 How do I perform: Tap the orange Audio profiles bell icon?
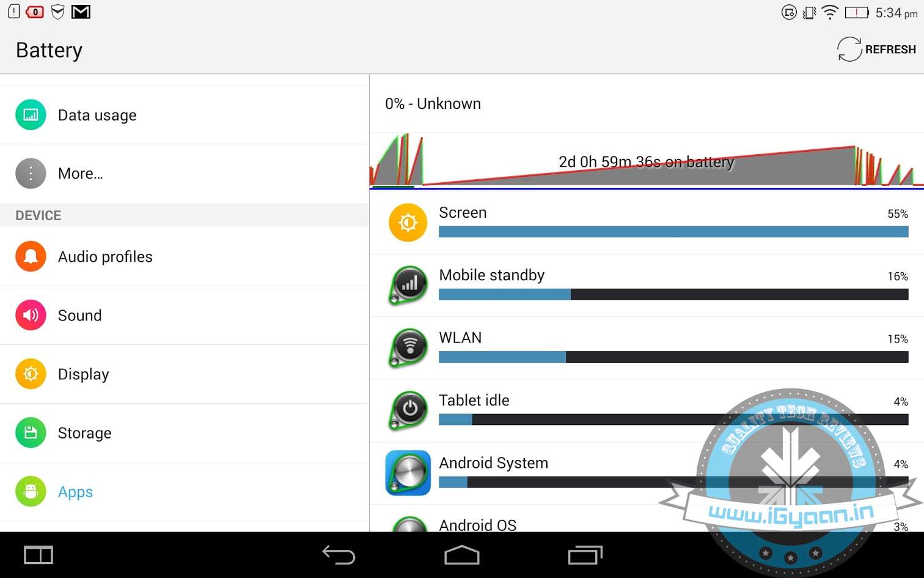pos(31,257)
